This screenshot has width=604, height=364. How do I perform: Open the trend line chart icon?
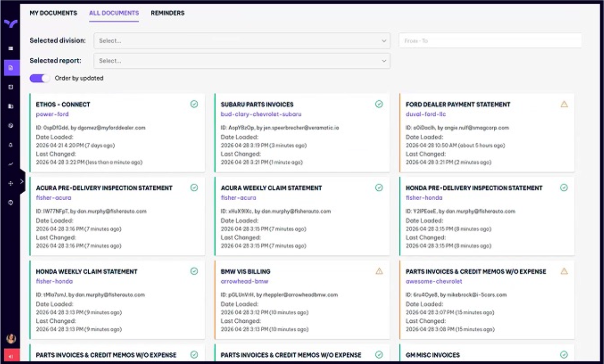[x=11, y=164]
